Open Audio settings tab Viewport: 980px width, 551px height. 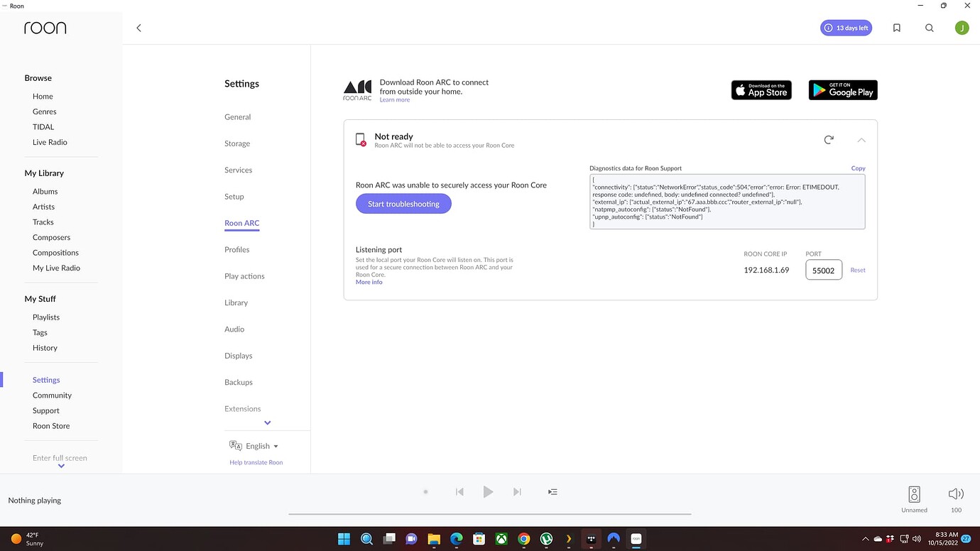click(x=234, y=329)
